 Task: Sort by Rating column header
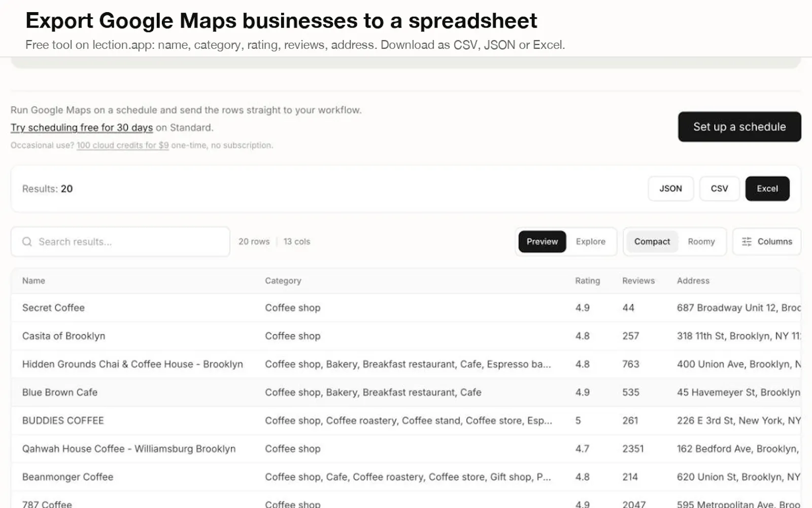point(587,281)
